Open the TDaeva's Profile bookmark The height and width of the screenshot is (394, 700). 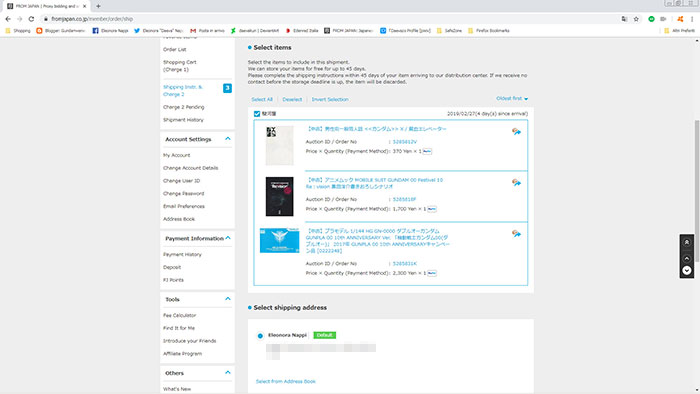(x=405, y=31)
